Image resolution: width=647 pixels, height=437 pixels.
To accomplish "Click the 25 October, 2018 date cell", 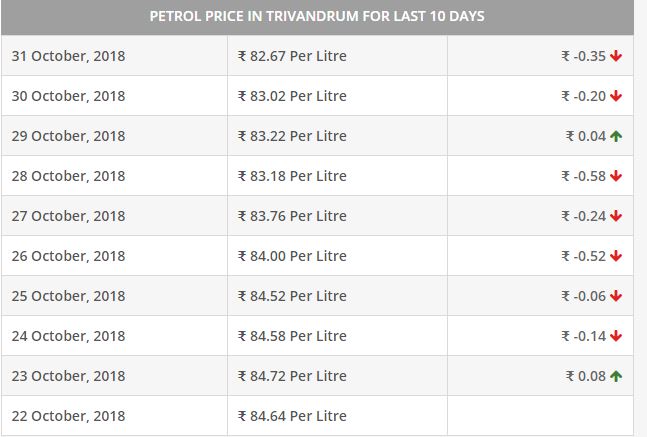I will [114, 296].
